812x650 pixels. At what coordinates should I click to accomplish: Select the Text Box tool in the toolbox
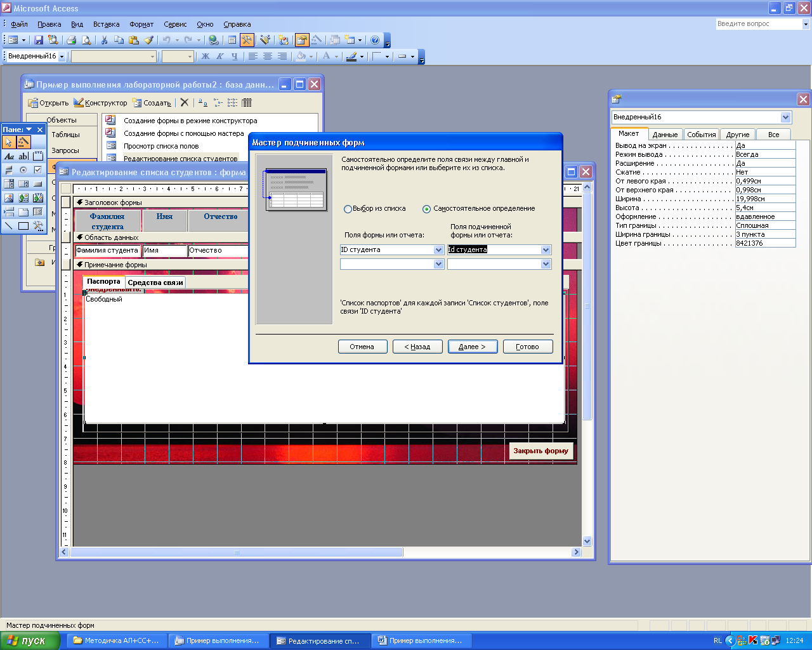click(23, 156)
